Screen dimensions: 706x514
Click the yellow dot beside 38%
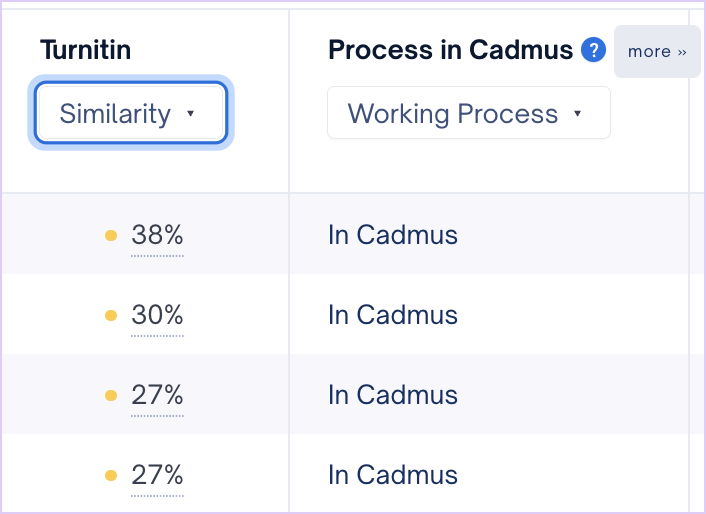tap(111, 235)
